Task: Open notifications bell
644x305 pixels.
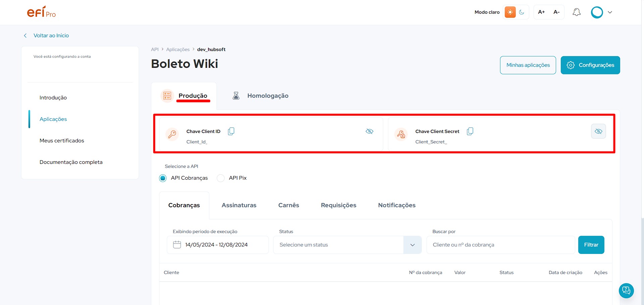Action: coord(577,12)
